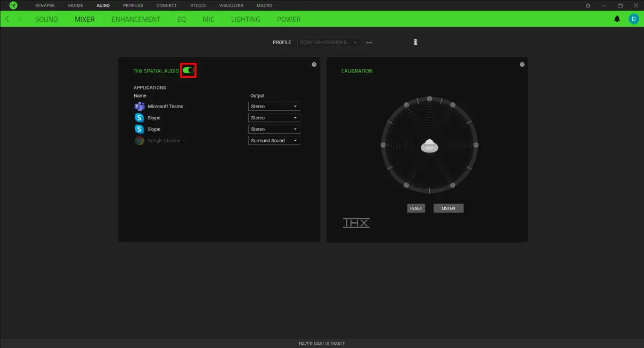This screenshot has height=348, width=644.
Task: Reset the calibration settings
Action: pyautogui.click(x=415, y=208)
